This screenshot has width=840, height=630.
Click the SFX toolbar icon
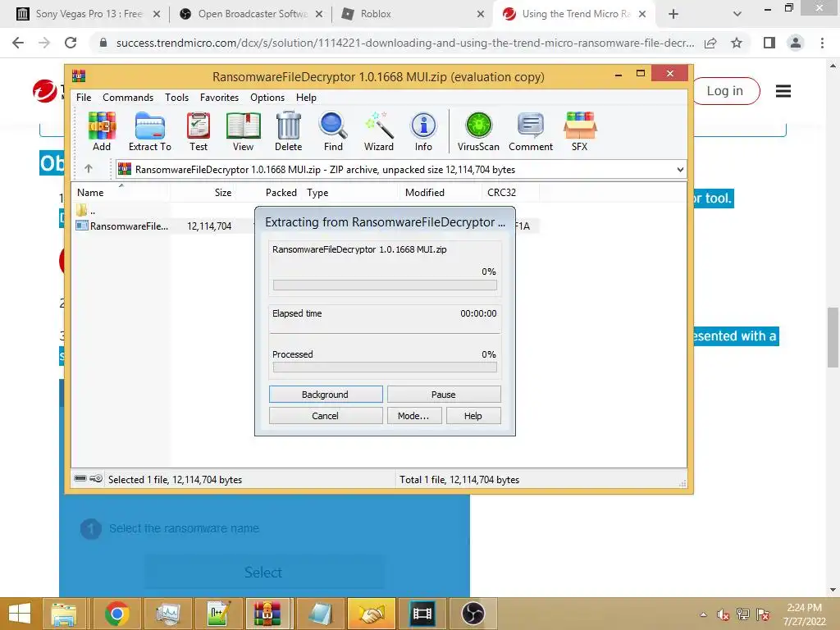580,131
